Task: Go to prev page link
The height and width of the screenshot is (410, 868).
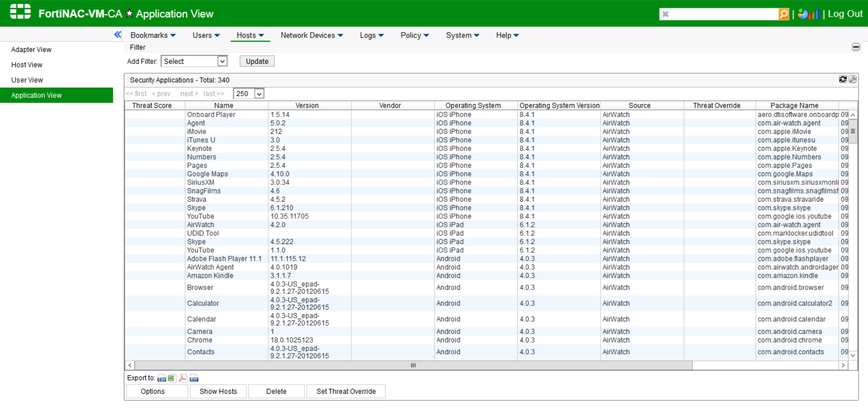Action: (x=161, y=94)
